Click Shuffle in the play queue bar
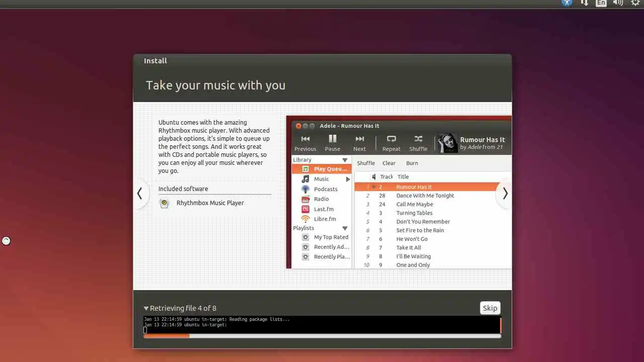 click(366, 163)
